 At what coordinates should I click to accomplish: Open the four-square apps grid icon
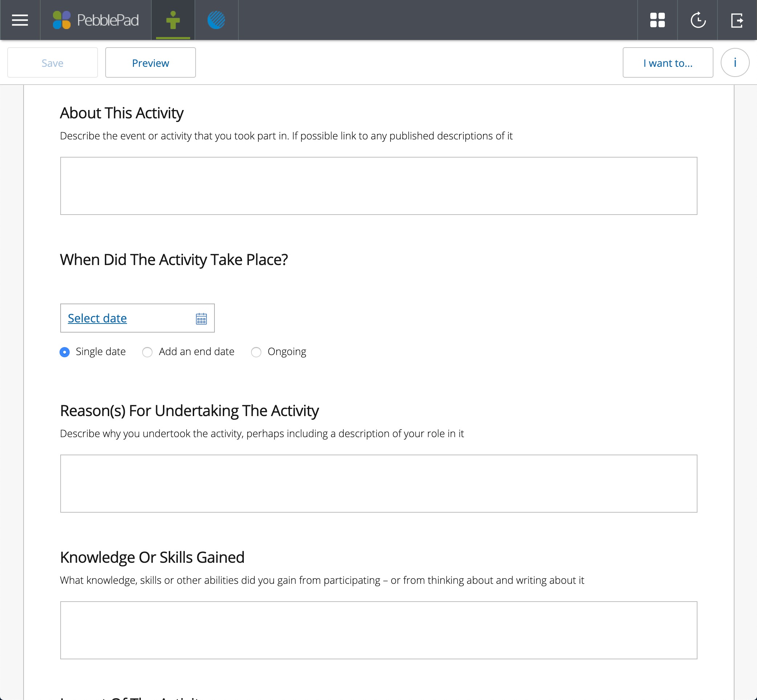pos(658,20)
